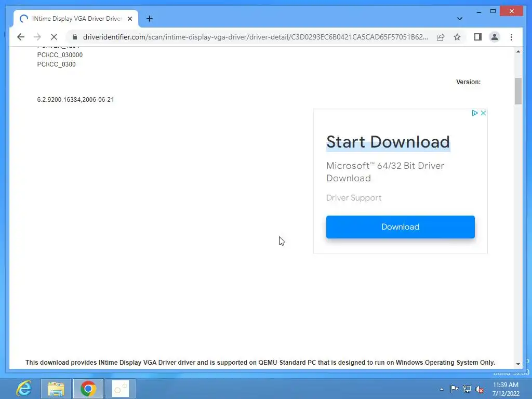
Task: Open Chrome three-dot menu
Action: (511, 37)
